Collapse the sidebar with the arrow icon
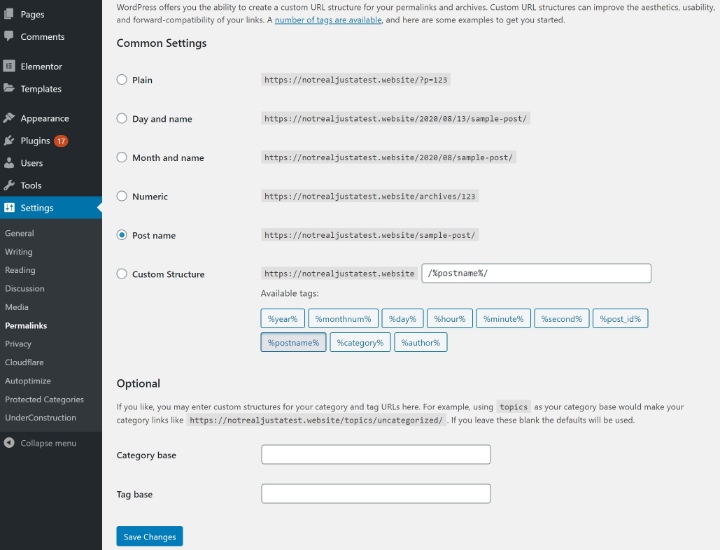720x550 pixels. point(9,443)
